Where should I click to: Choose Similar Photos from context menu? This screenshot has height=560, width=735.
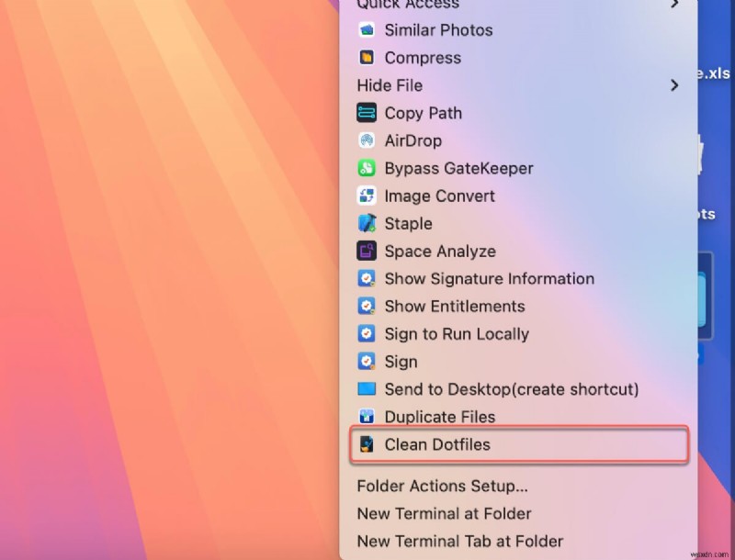(518, 30)
